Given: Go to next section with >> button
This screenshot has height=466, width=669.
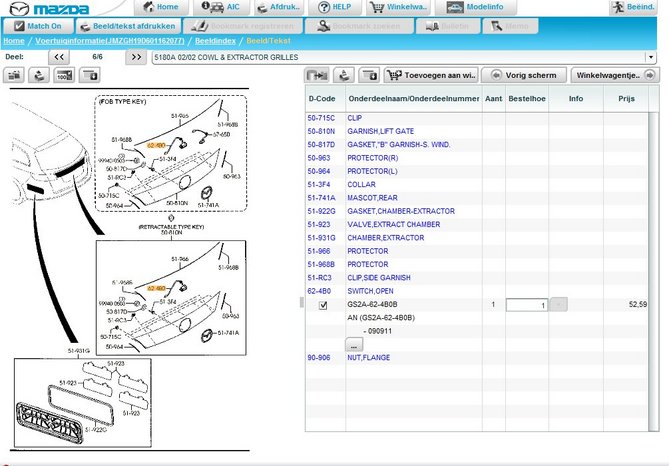Looking at the screenshot, I should pos(135,58).
